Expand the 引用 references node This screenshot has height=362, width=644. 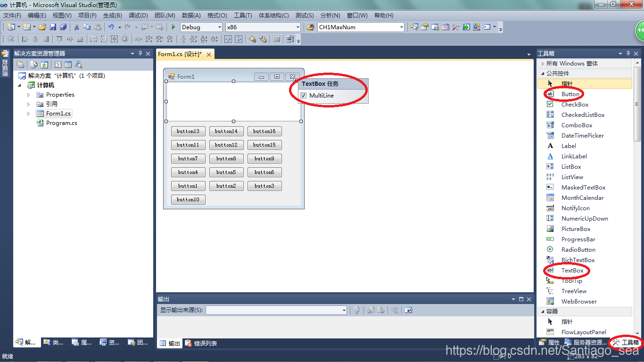coord(28,104)
